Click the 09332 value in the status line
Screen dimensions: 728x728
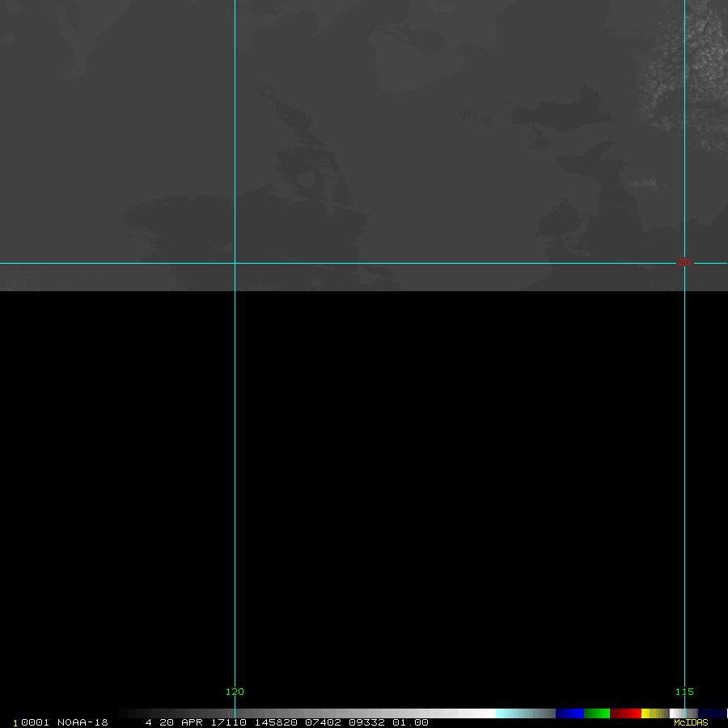[366, 722]
